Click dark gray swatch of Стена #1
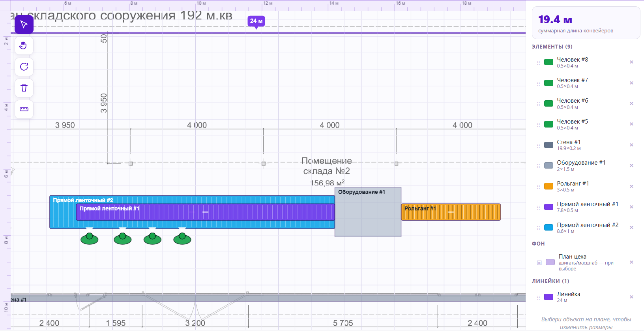 (549, 145)
